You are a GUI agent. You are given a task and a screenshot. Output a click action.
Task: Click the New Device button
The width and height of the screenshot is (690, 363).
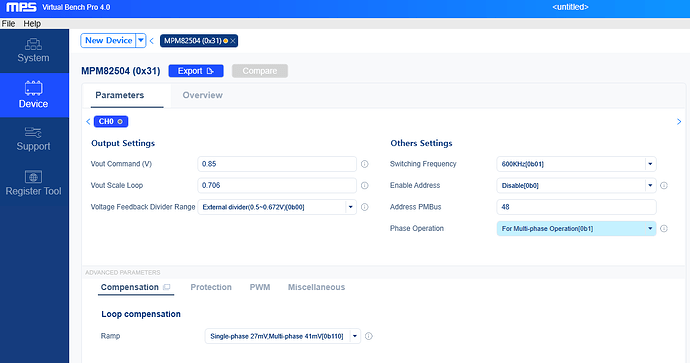click(x=109, y=40)
